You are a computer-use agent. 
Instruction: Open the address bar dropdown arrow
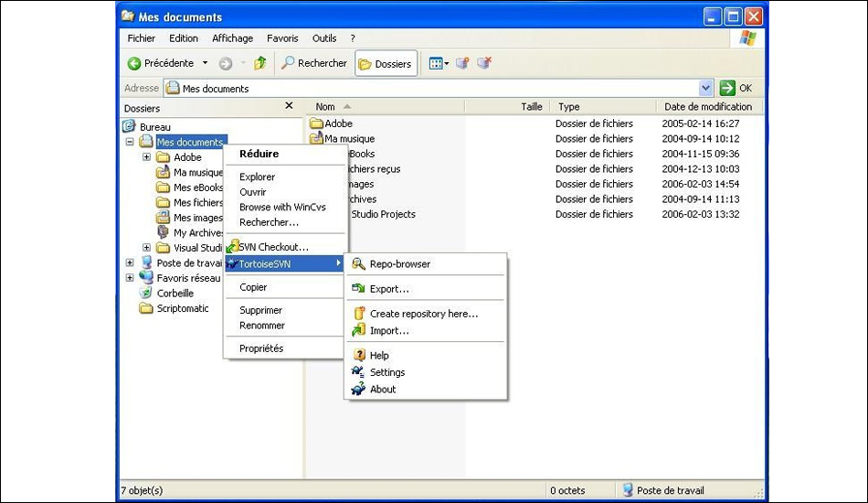pos(705,88)
